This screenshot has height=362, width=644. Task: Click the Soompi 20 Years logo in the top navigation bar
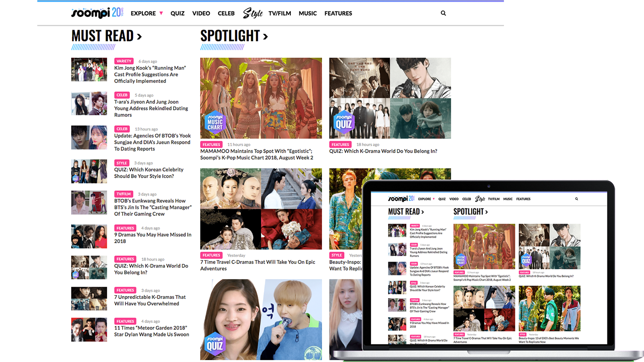98,13
